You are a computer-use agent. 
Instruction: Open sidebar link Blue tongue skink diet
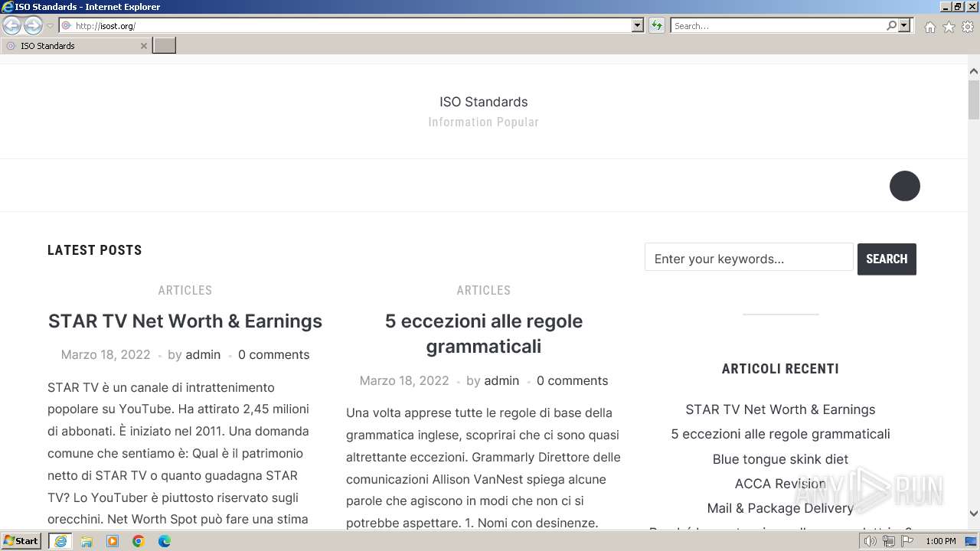(x=780, y=459)
